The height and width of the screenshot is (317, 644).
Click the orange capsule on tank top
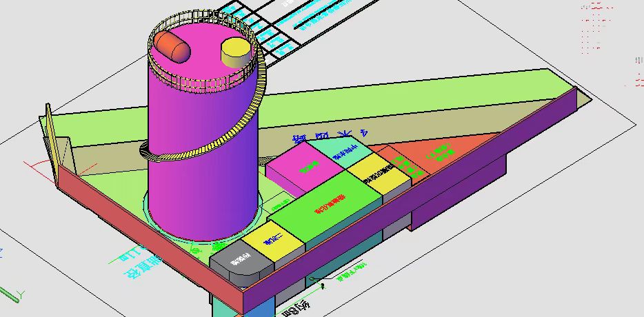(x=172, y=48)
